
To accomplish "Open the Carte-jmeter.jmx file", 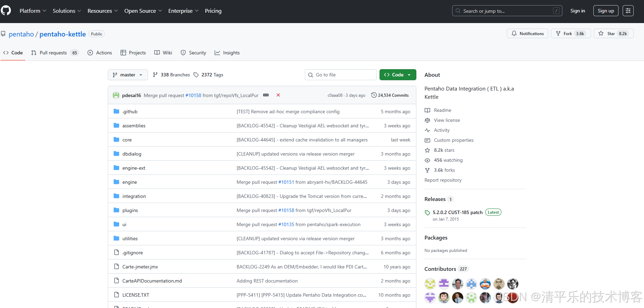I will tap(140, 267).
